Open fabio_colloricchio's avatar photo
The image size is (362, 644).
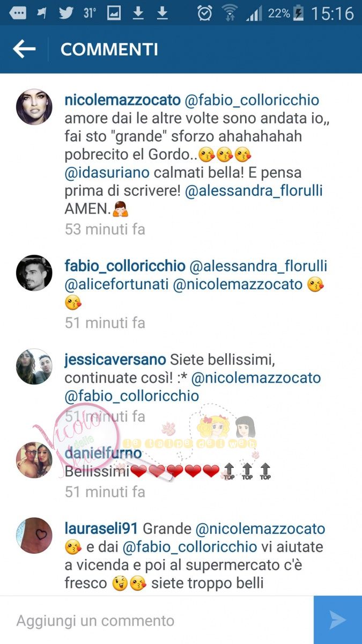[34, 273]
